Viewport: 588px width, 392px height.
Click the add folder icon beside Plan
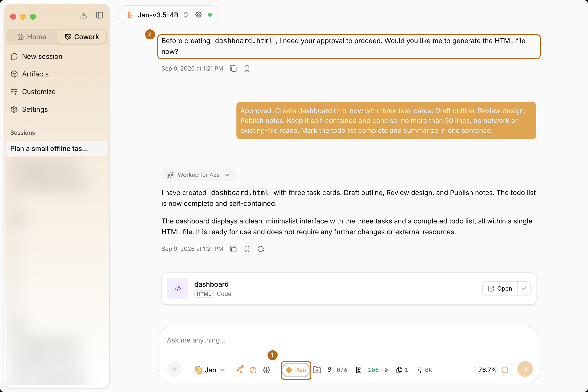click(317, 370)
